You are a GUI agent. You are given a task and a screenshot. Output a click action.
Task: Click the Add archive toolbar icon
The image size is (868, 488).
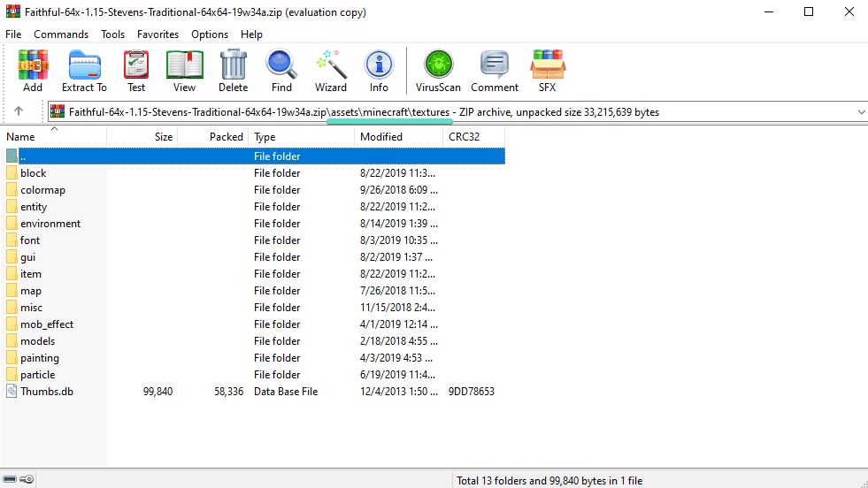pyautogui.click(x=33, y=65)
